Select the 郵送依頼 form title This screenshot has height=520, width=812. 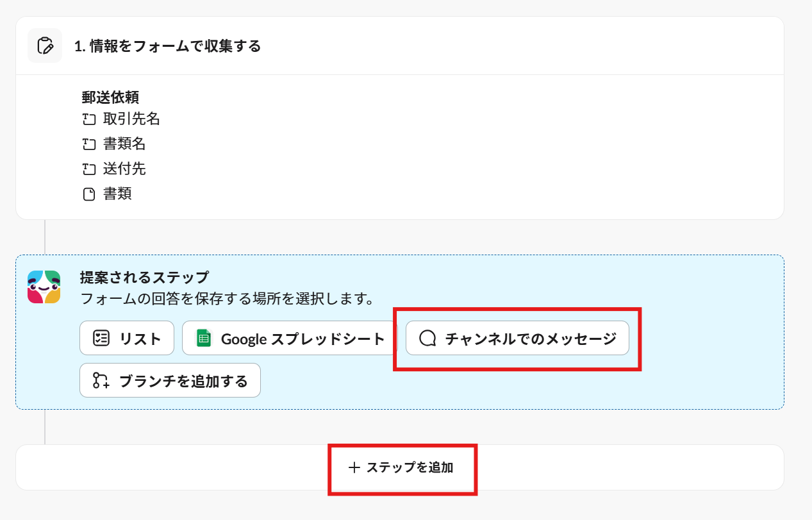[x=110, y=97]
